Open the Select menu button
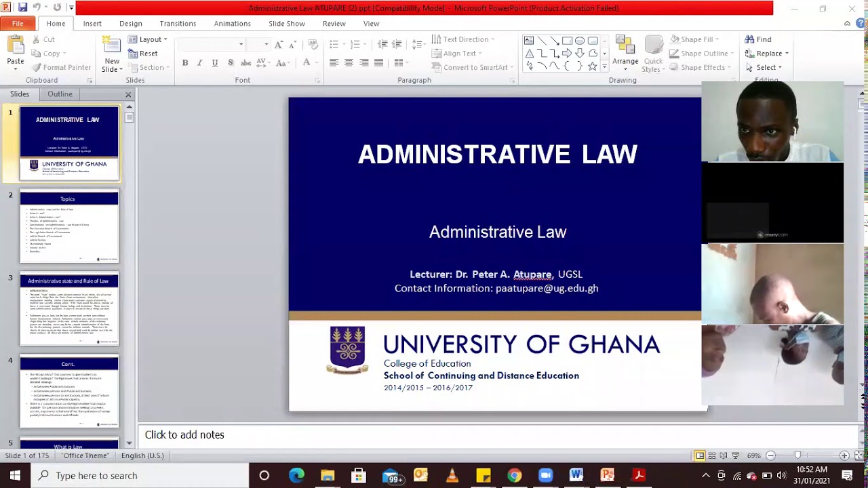868x488 pixels. tap(764, 67)
